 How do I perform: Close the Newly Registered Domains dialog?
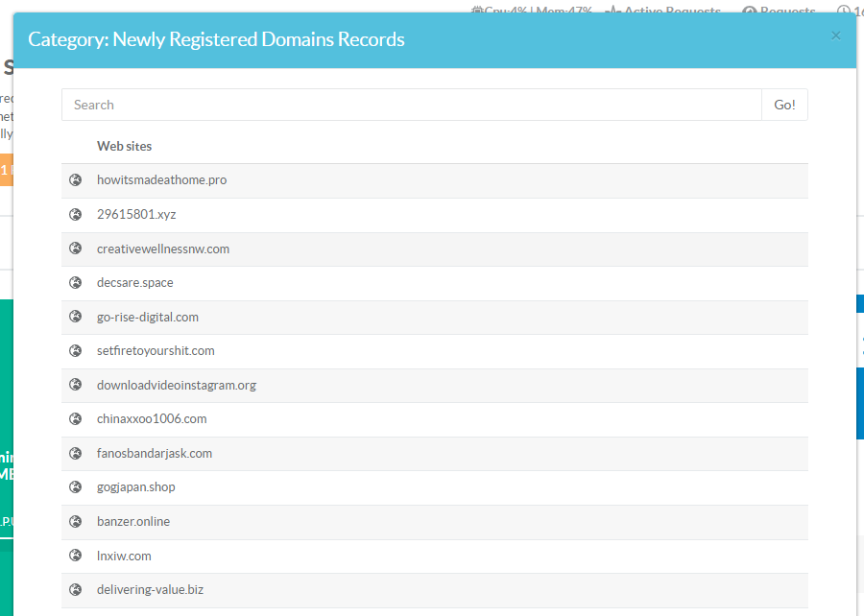point(835,36)
